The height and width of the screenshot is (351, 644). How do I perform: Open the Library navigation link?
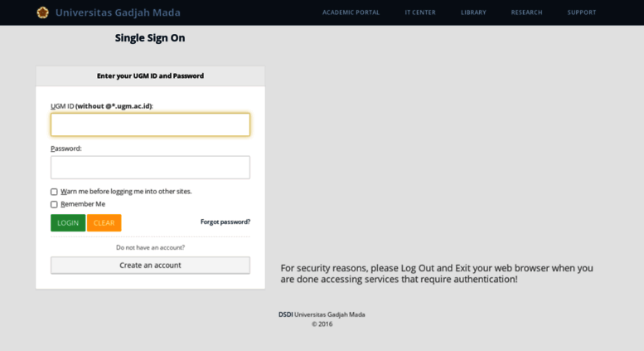pyautogui.click(x=473, y=12)
